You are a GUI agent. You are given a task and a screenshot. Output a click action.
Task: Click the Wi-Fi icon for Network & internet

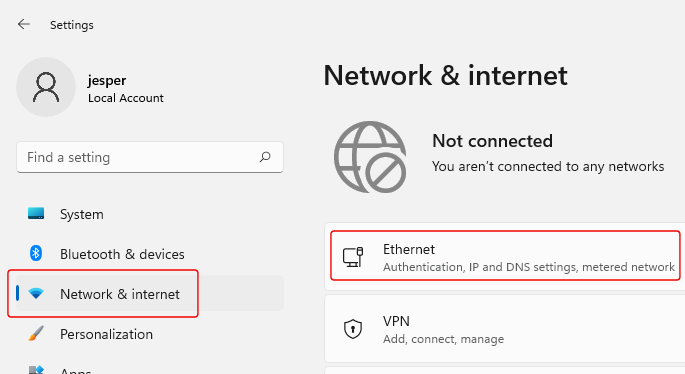point(36,293)
